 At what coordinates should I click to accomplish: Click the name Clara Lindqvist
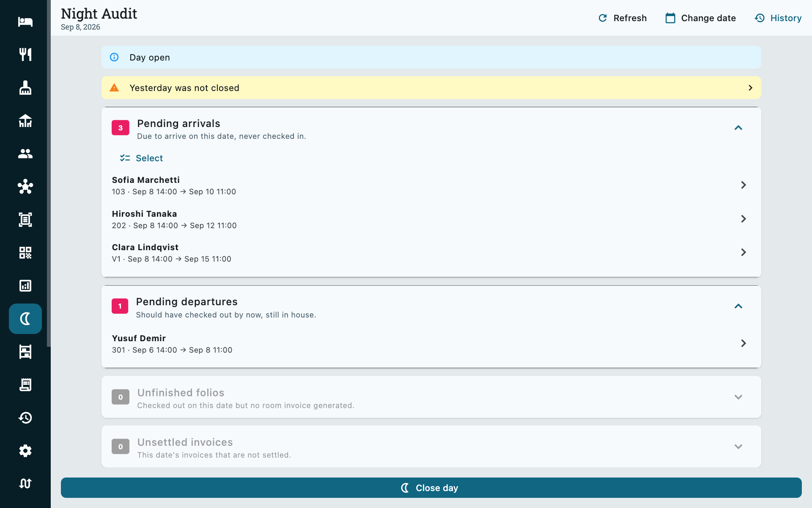(145, 247)
